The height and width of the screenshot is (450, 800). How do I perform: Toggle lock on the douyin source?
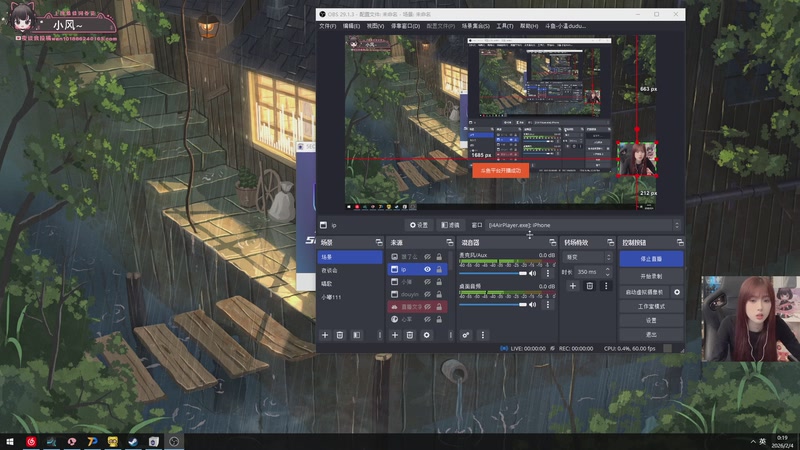(439, 294)
